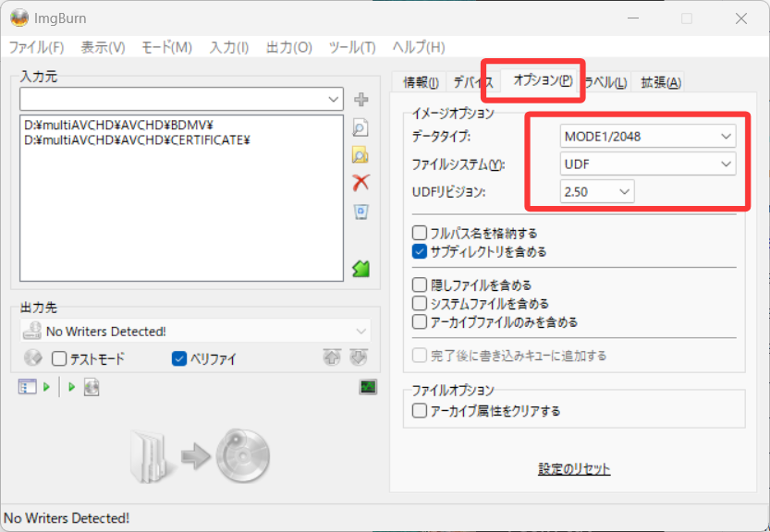Uncheck サブディレクトリを含める option
The height and width of the screenshot is (532, 770).
(x=420, y=251)
